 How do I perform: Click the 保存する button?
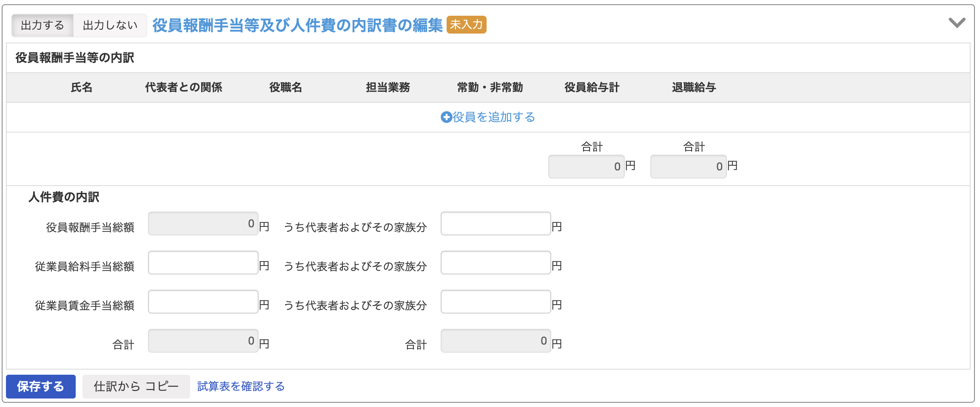pos(41,387)
